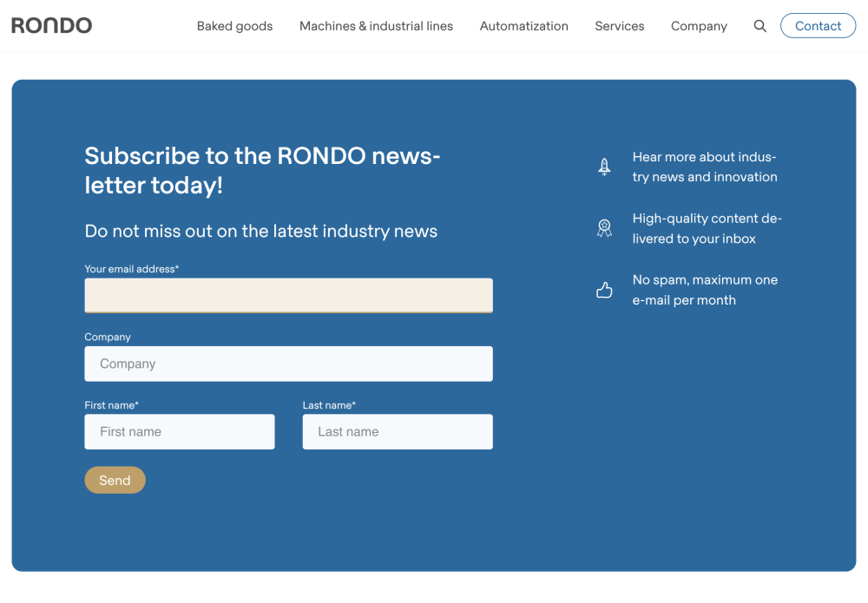This screenshot has height=603, width=868.
Task: Click the thumbs-up icon near no spam text
Action: 604,290
